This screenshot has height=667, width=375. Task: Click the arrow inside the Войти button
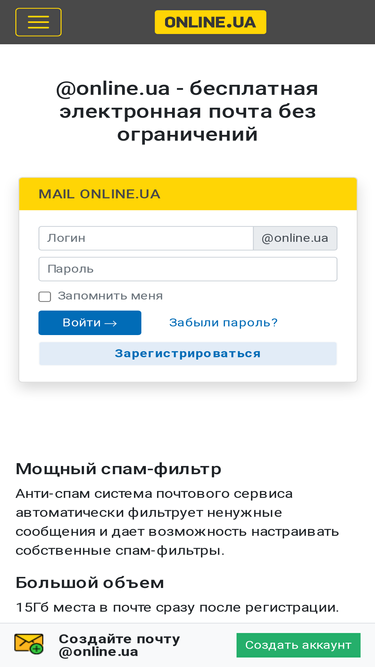coord(111,323)
